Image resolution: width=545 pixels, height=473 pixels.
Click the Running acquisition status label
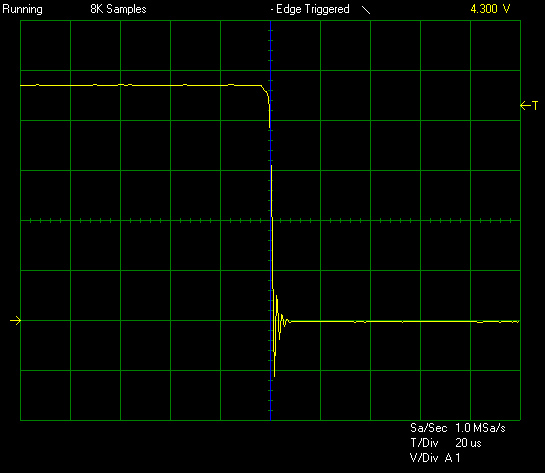[22, 9]
